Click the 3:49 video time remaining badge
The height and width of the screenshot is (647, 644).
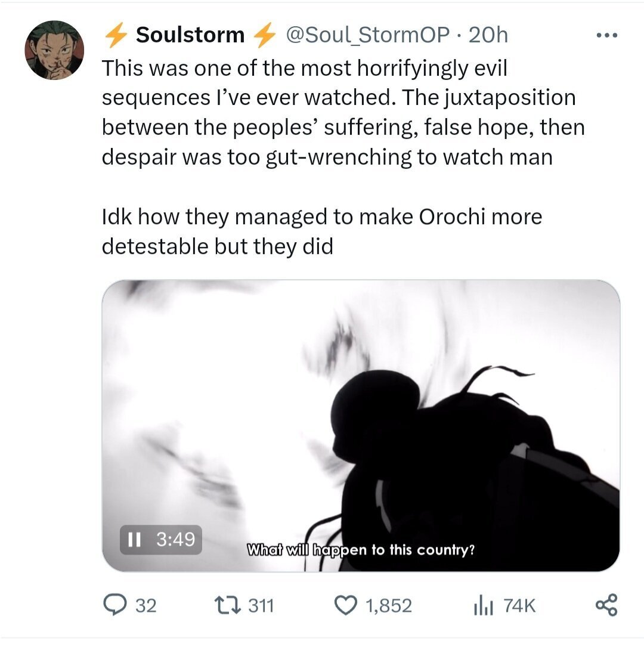pos(175,540)
